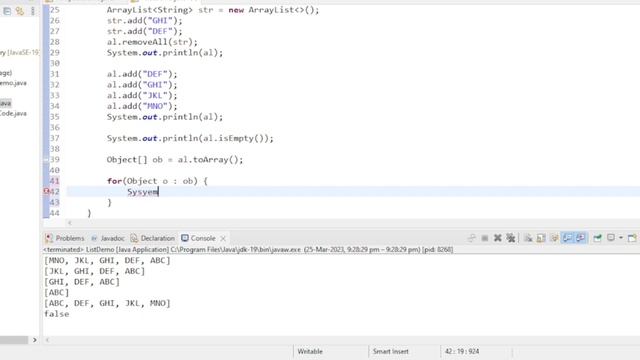
Task: Click Remove Launch single X icon
Action: 498,238
